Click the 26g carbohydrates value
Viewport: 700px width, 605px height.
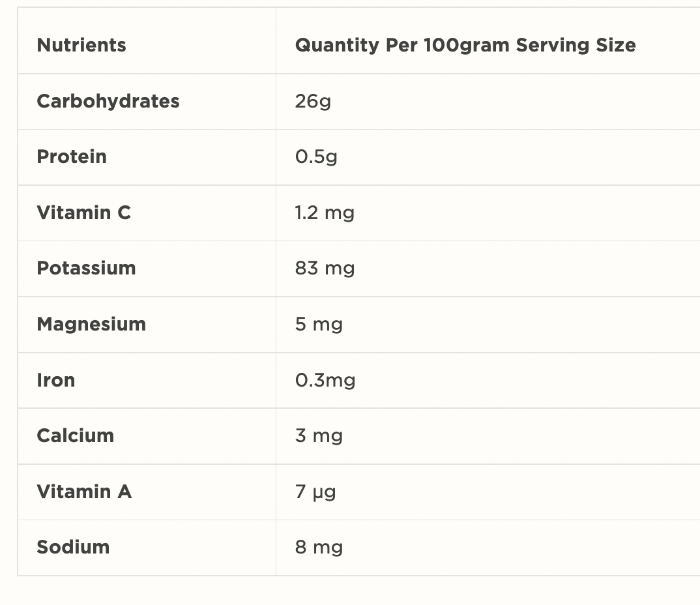coord(313,101)
